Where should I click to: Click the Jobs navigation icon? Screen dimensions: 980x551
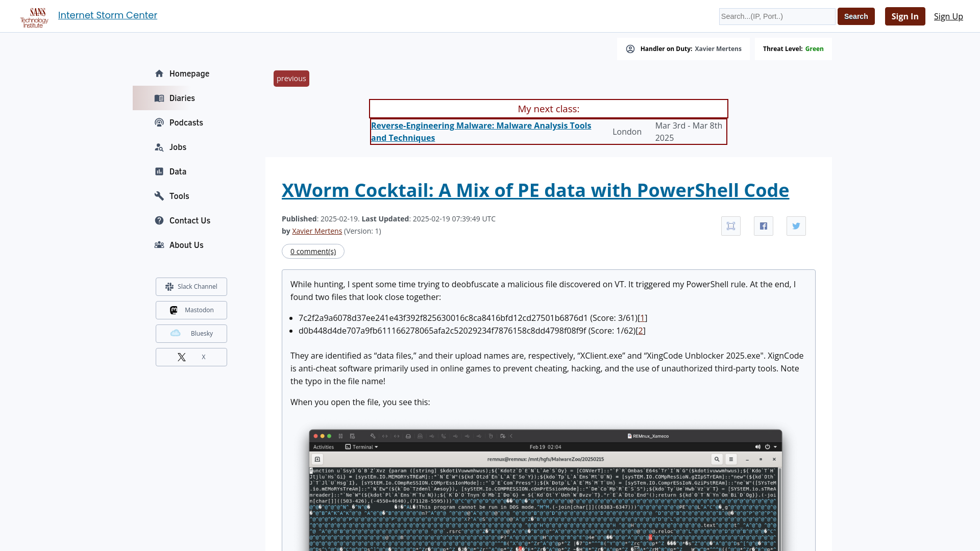pos(160,146)
